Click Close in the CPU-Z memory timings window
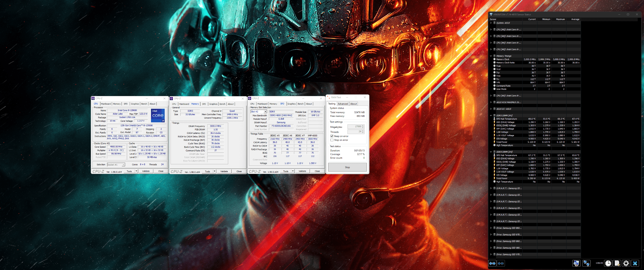Screen dimensions: 644x270 coord(239,171)
